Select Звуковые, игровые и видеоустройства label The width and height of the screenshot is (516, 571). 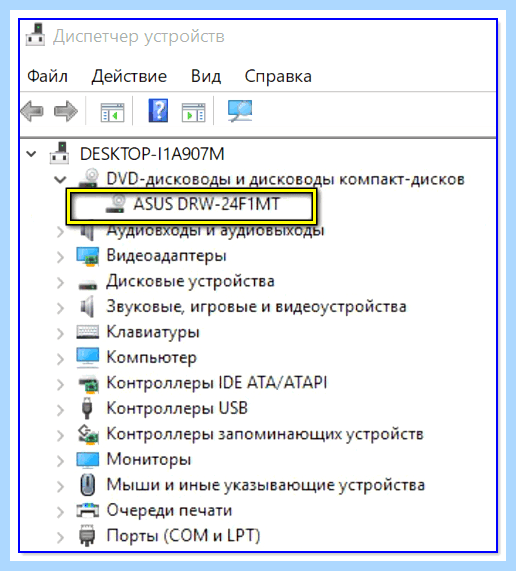256,307
